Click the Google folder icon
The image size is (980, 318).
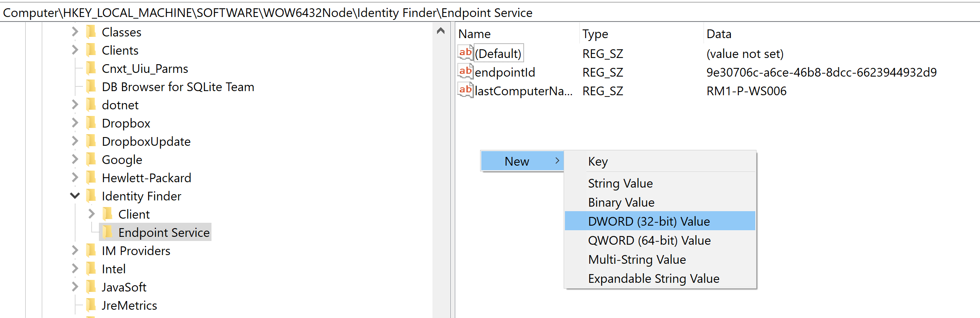(91, 159)
